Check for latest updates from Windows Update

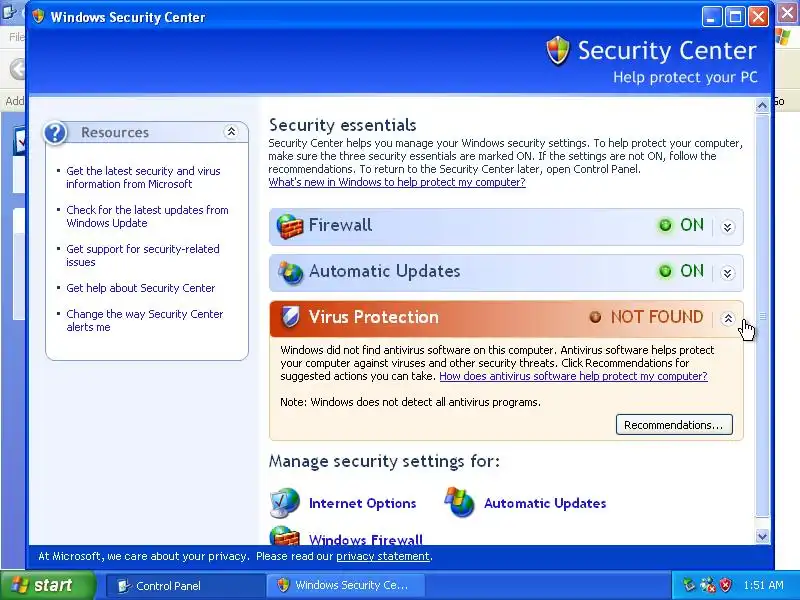click(147, 216)
